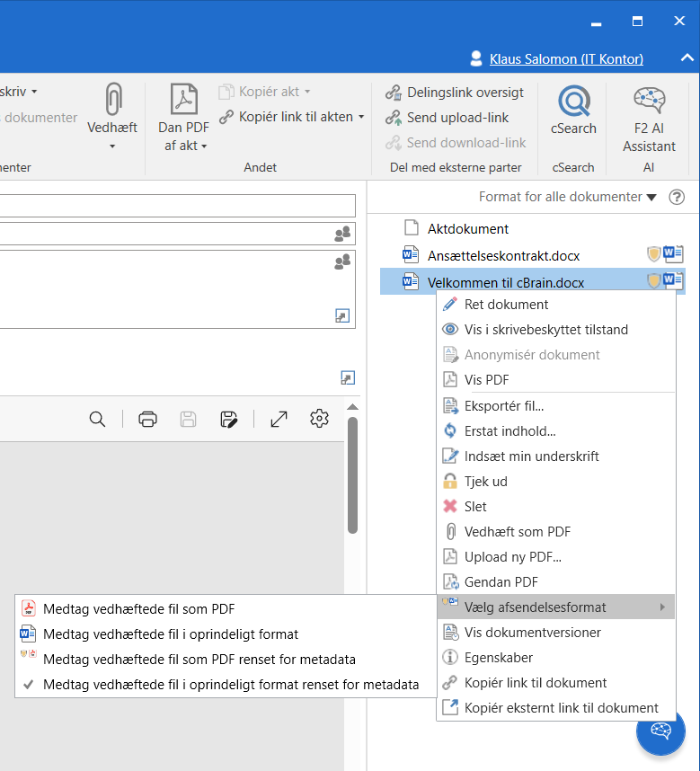Open the Vedhæft dropdown
The image size is (700, 771).
[112, 146]
